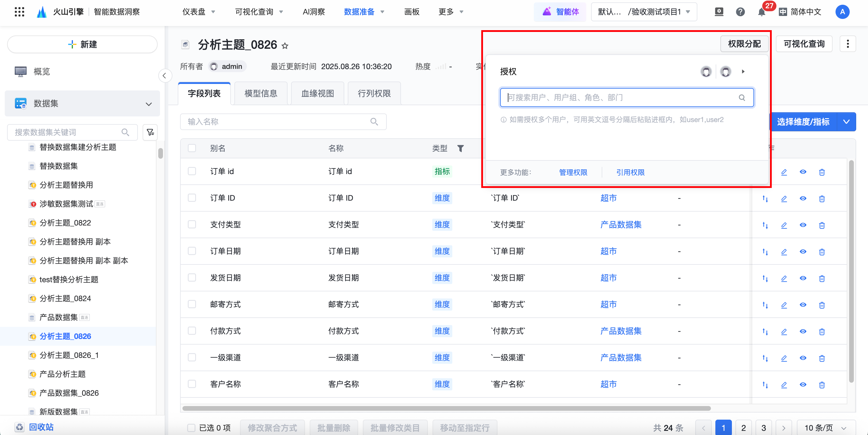This screenshot has height=435, width=868.
Task: Click the 新建 button in sidebar
Action: click(x=82, y=45)
